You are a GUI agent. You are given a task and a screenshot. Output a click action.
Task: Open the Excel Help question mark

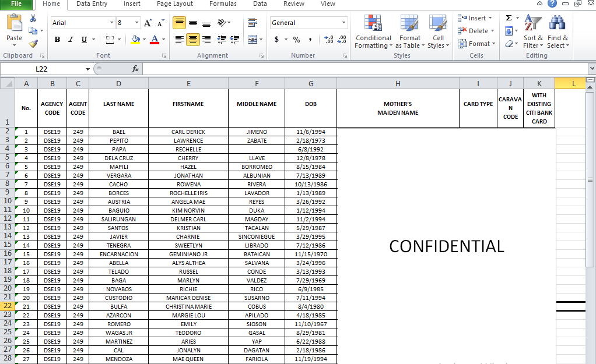click(x=552, y=4)
